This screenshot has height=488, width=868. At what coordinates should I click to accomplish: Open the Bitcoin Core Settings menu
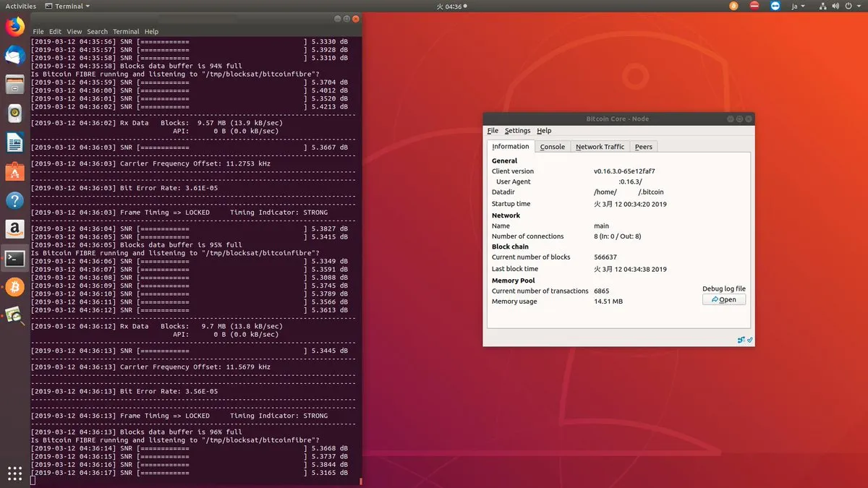coord(517,131)
